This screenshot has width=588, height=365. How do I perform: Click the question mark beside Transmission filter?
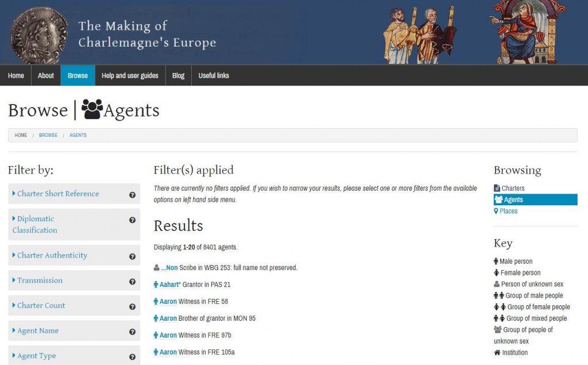click(131, 281)
